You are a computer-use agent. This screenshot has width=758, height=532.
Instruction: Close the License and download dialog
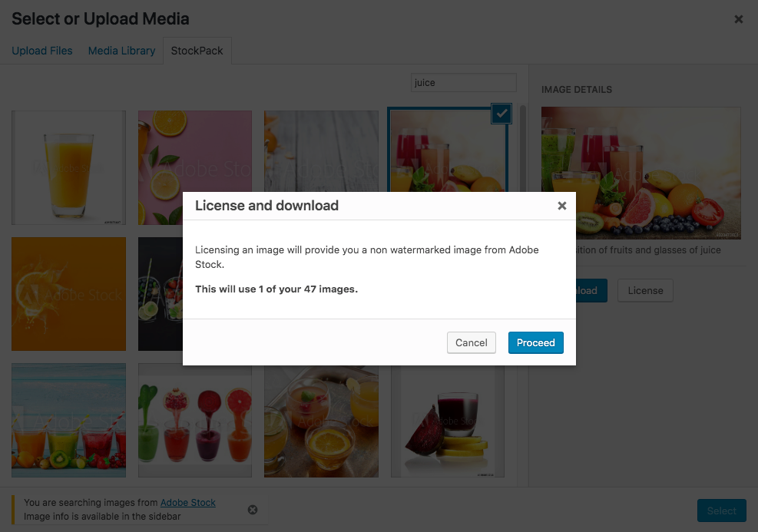pyautogui.click(x=561, y=206)
